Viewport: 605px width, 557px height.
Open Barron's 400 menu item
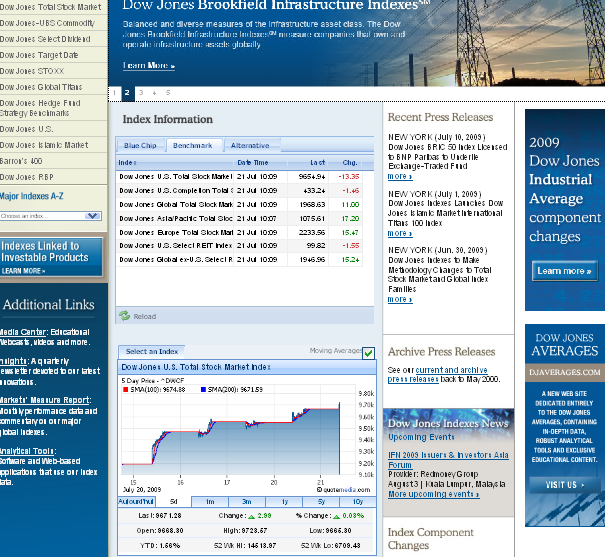[21, 161]
